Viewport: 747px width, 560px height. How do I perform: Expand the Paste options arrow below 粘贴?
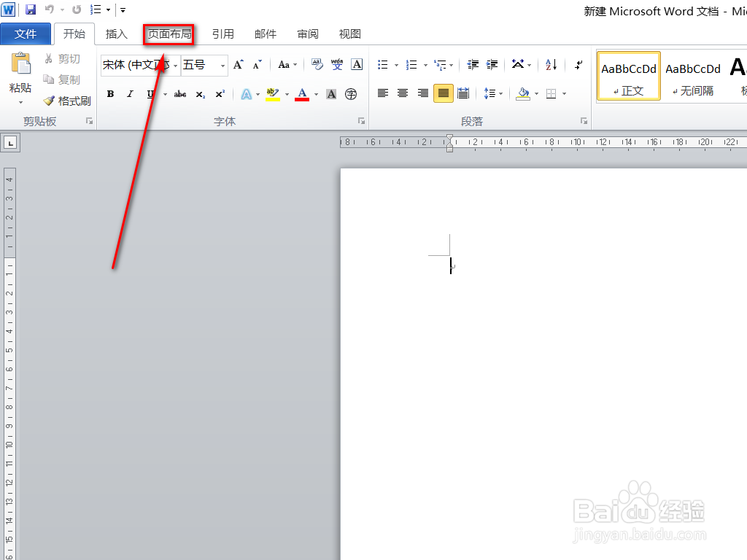click(20, 102)
